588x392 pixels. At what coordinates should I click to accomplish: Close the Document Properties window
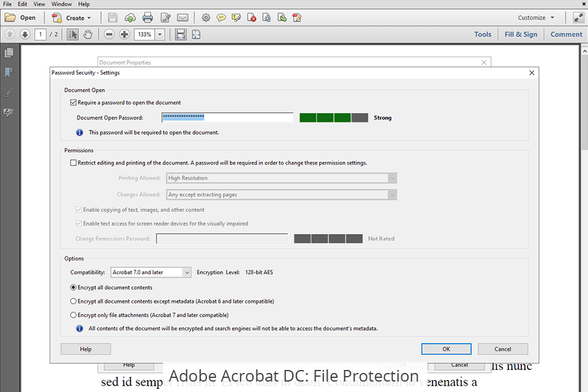pos(484,62)
